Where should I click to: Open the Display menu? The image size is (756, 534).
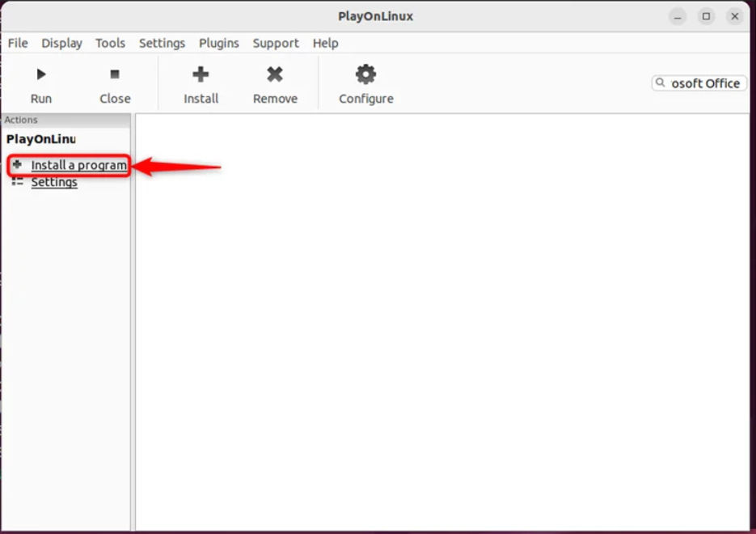61,43
